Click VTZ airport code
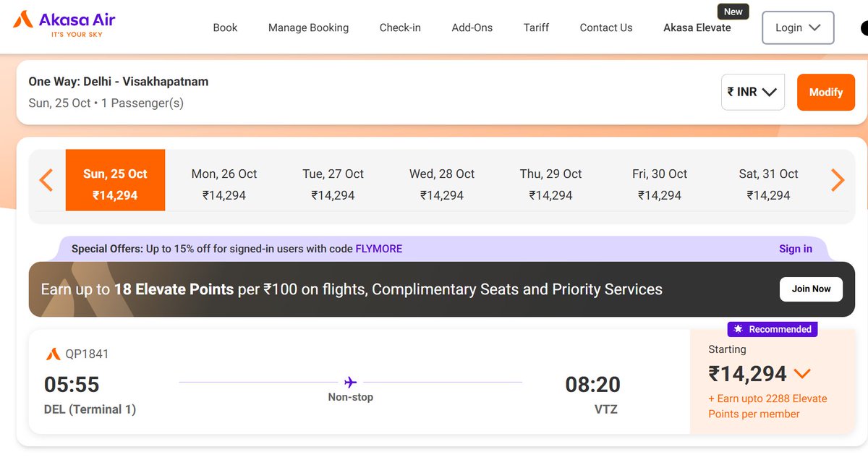This screenshot has height=473, width=868. [606, 409]
